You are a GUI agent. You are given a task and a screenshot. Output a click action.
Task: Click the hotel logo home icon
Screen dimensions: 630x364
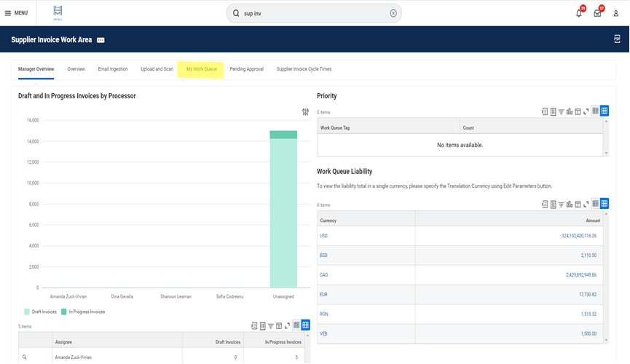pos(58,13)
